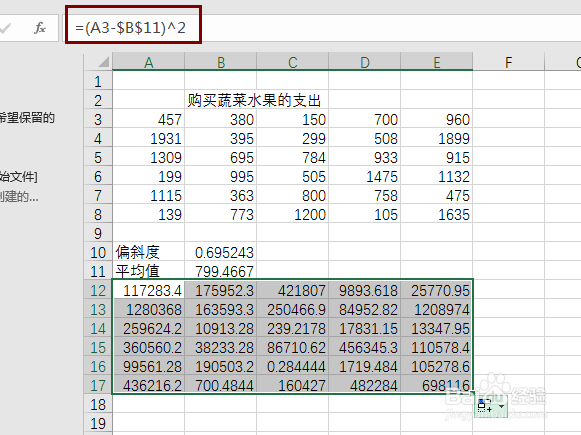Select row 3 header
Screen dimensions: 581x435
click(98, 119)
